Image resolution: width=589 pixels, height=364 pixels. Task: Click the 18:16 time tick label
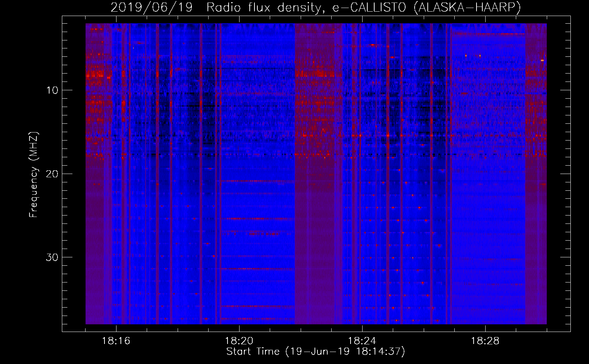point(116,341)
